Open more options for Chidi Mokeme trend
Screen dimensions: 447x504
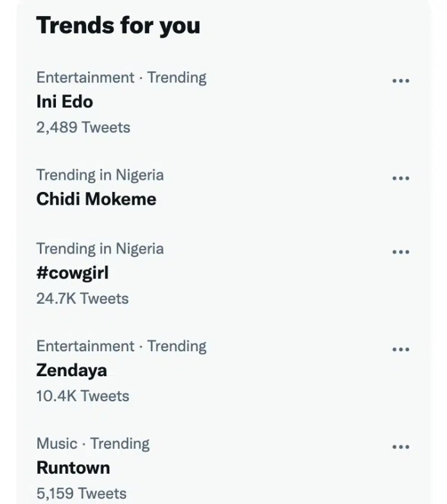[x=400, y=178]
